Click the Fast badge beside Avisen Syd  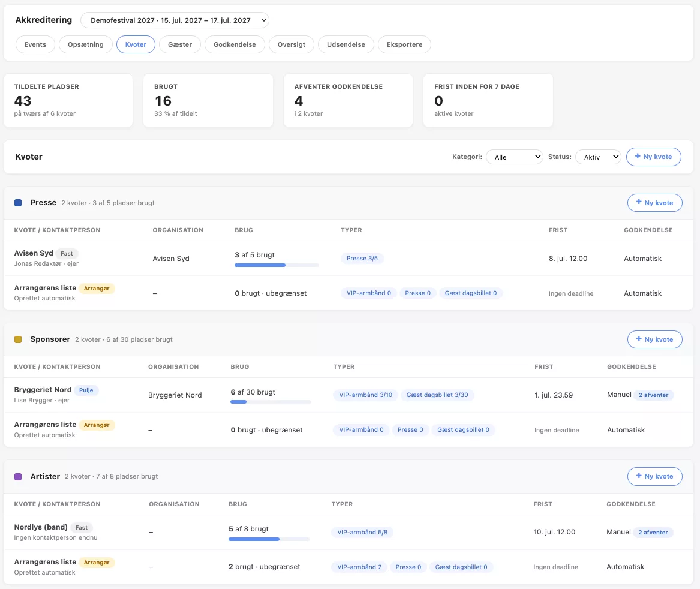pyautogui.click(x=67, y=253)
